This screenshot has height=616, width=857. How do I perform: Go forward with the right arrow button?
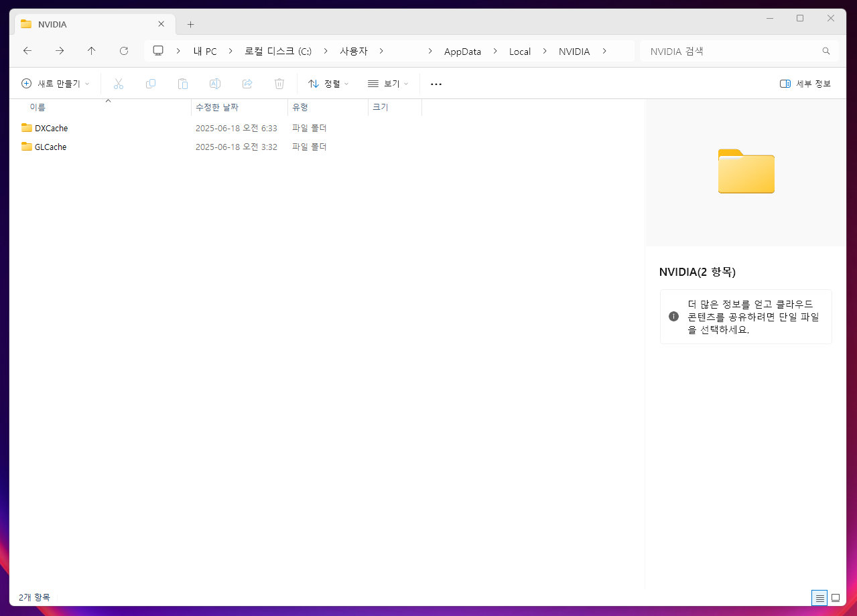click(x=60, y=51)
